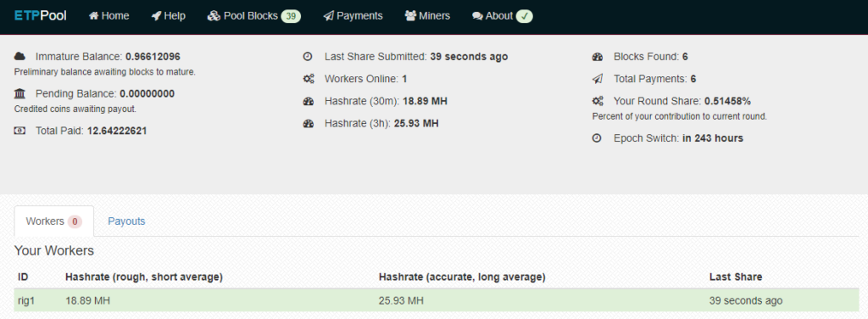Image resolution: width=868 pixels, height=319 pixels.
Task: Switch to the Payouts tab
Action: (126, 221)
